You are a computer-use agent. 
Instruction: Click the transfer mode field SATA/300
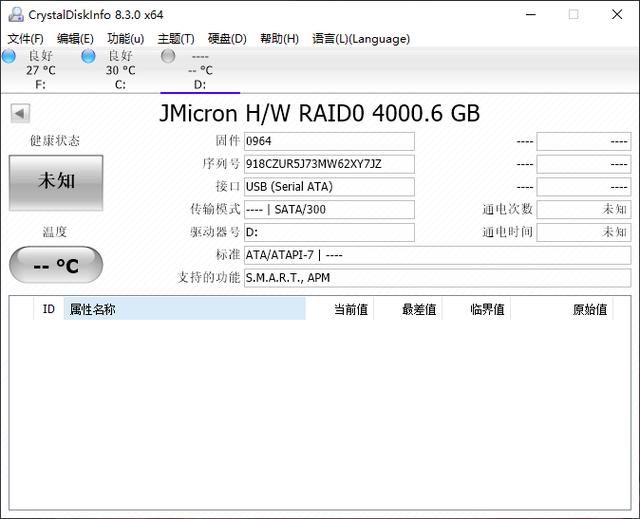point(329,210)
